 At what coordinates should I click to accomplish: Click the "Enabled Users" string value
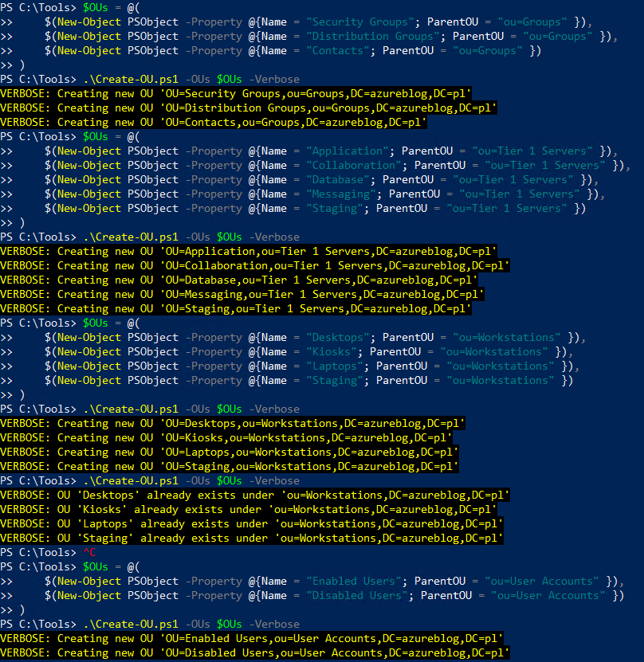pos(354,581)
